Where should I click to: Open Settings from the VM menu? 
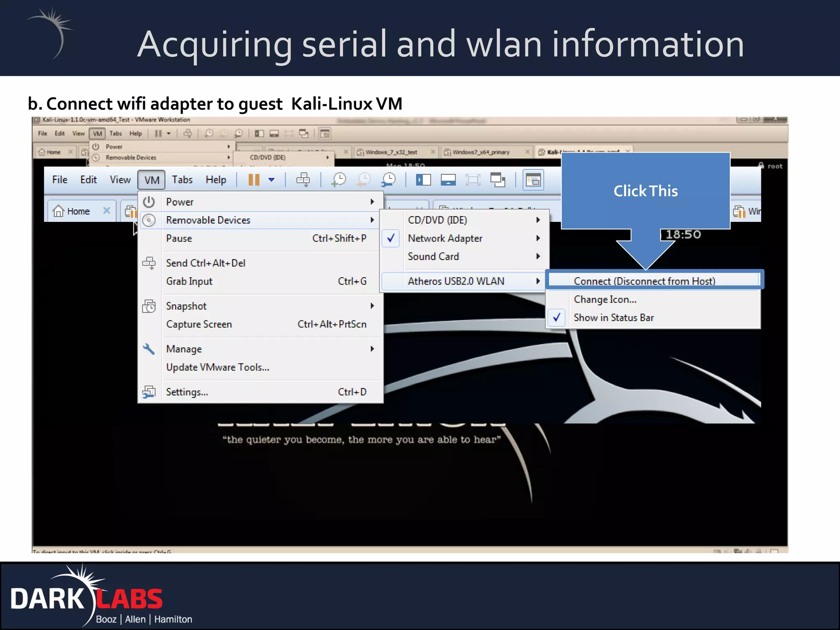pyautogui.click(x=261, y=392)
